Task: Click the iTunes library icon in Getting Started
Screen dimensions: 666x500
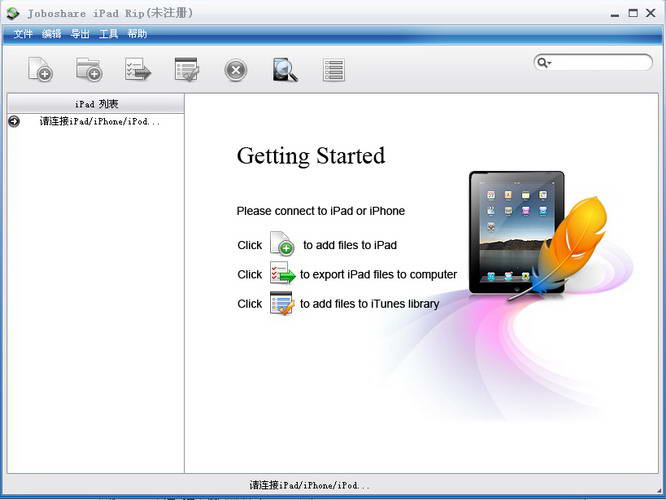Action: pyautogui.click(x=282, y=303)
